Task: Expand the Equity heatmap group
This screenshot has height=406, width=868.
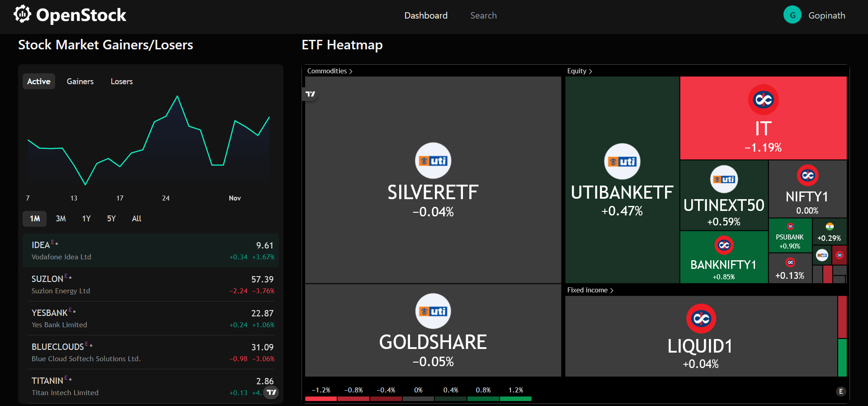Action: coord(580,71)
